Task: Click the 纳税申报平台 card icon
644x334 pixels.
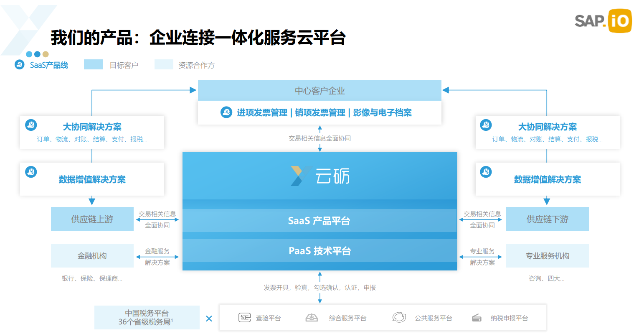Action: coord(477,318)
